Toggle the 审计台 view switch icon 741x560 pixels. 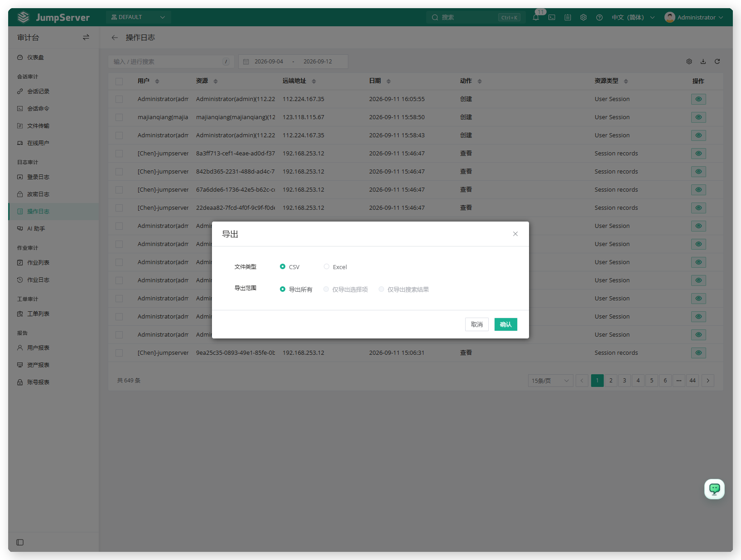[86, 37]
